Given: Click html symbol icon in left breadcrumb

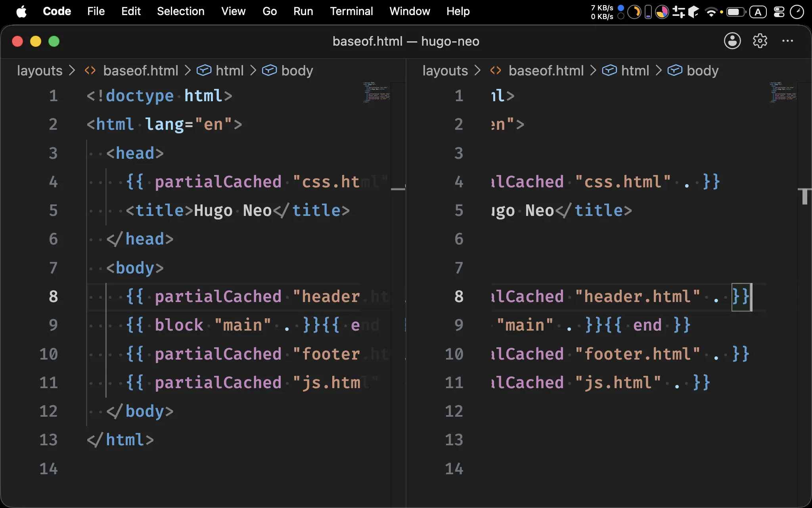Looking at the screenshot, I should tap(204, 70).
